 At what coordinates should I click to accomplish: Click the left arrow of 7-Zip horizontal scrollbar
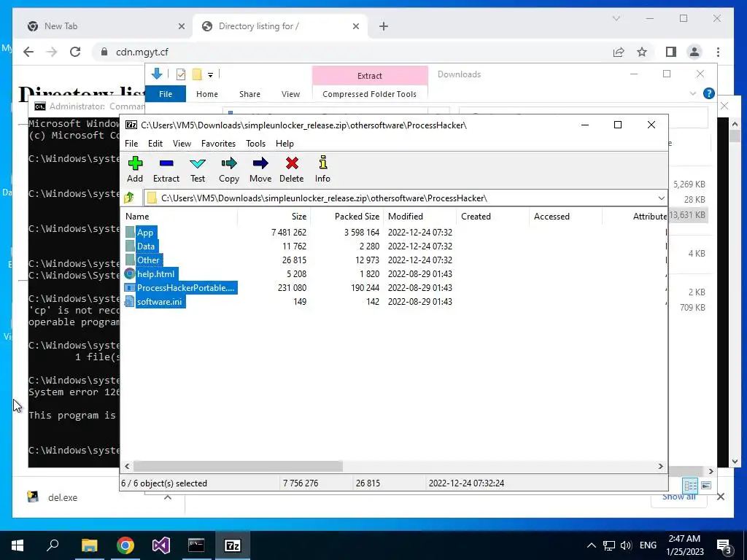tap(127, 466)
